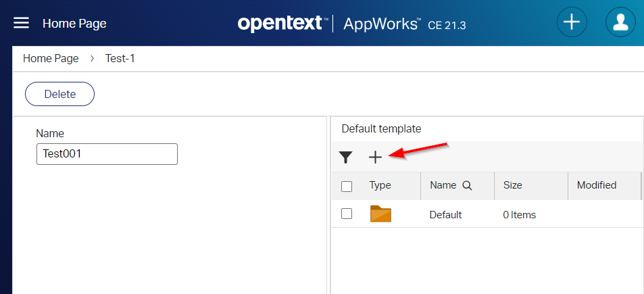The width and height of the screenshot is (644, 294).
Task: Click the orange Default folder icon
Action: 380,214
